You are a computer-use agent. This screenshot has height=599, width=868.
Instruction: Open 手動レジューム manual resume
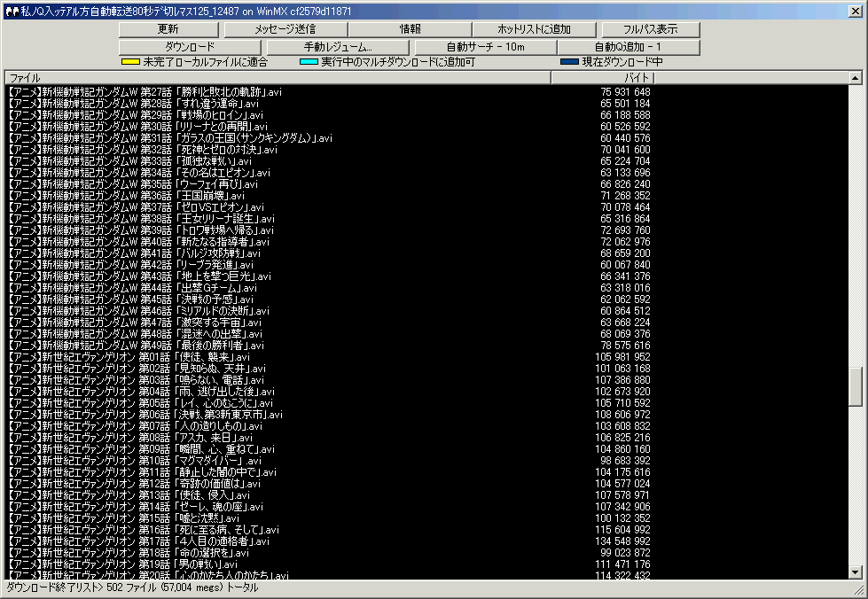coord(340,46)
